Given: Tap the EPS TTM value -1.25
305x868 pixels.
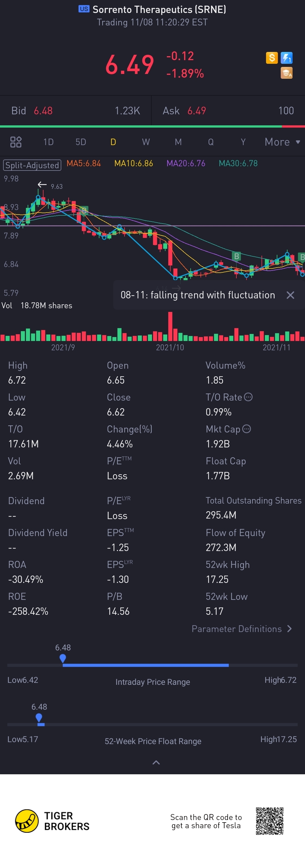Looking at the screenshot, I should coord(118,548).
